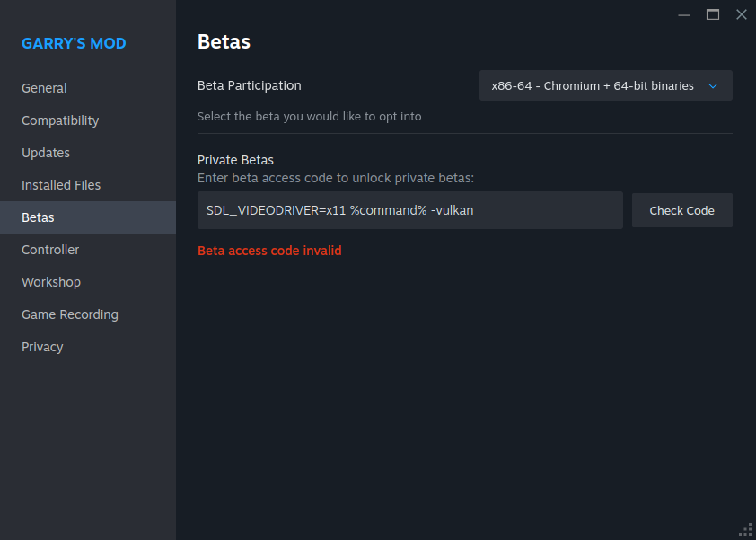Click the 'Betas' page heading
The image size is (756, 540).
point(224,41)
